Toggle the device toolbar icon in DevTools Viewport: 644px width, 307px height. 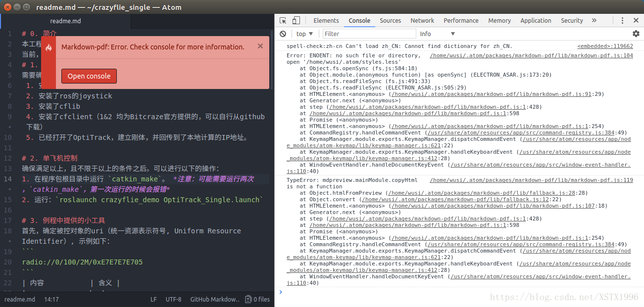(296, 20)
